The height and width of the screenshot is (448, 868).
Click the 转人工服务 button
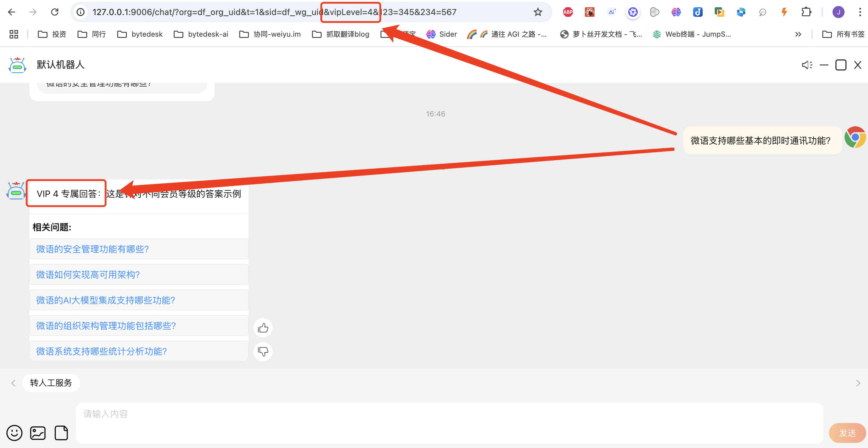click(x=51, y=383)
